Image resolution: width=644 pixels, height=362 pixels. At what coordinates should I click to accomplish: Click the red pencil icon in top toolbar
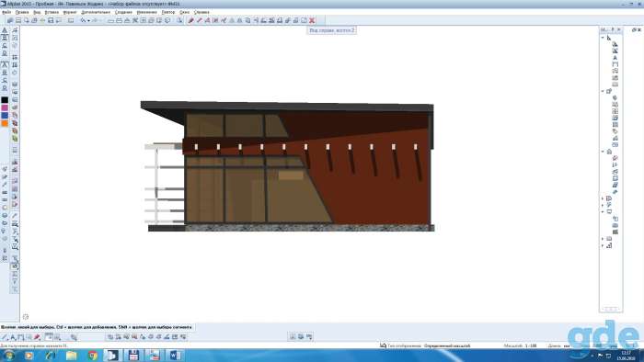click(191, 20)
